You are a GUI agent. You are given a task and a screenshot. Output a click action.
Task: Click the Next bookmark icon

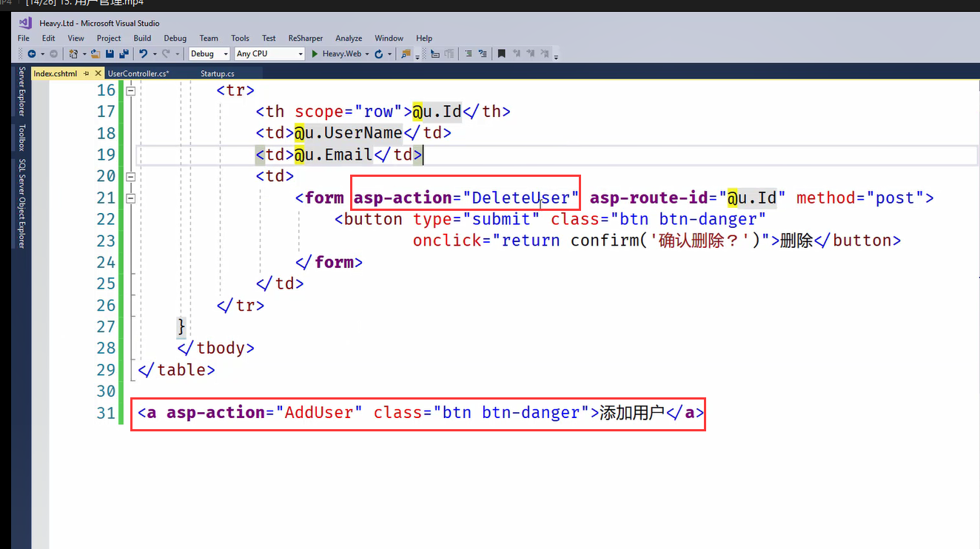click(x=530, y=54)
